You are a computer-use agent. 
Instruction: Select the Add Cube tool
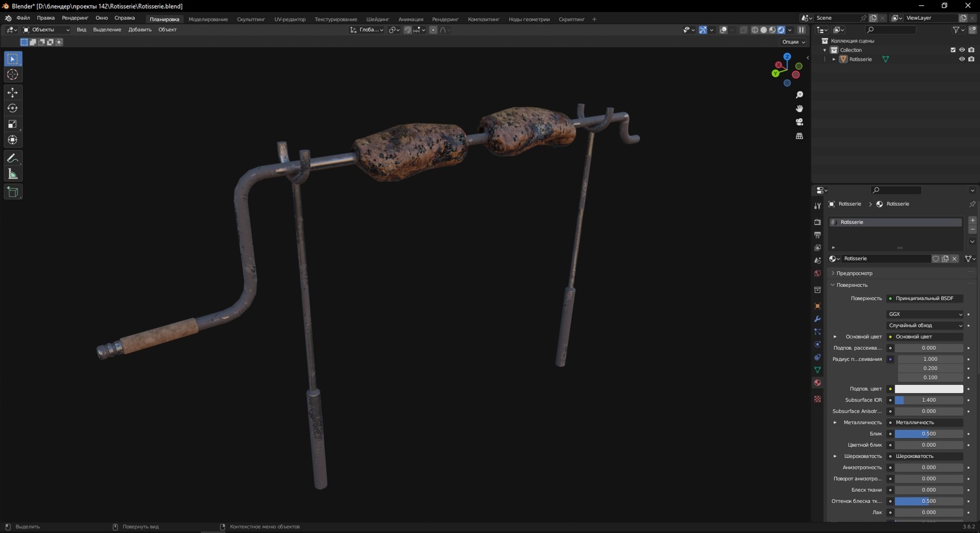pos(13,192)
